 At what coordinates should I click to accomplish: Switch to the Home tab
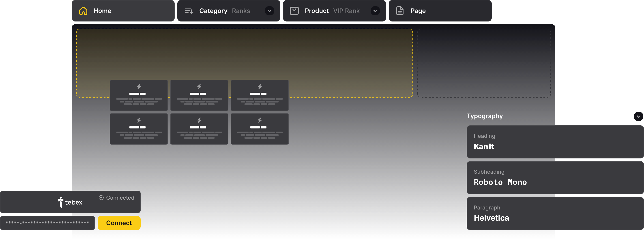pos(123,11)
